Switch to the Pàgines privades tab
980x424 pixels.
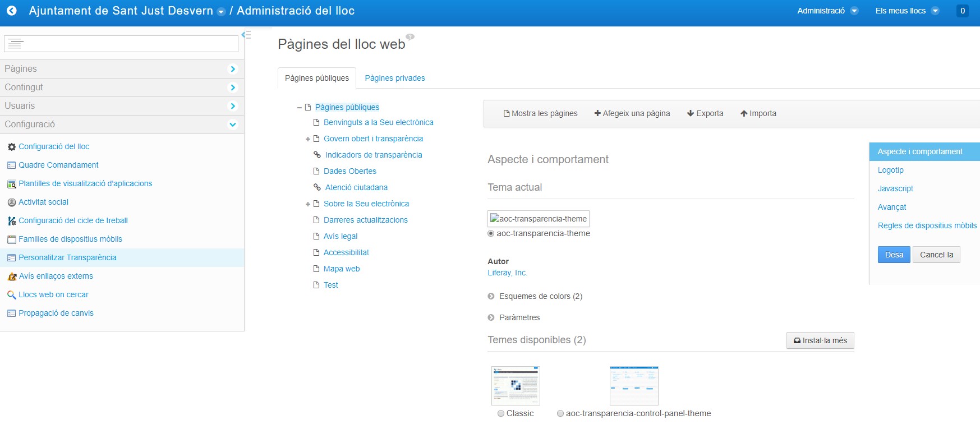[x=395, y=78]
